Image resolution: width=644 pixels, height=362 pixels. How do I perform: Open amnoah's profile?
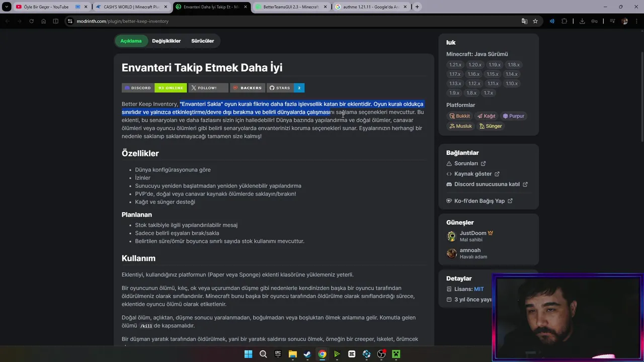(x=470, y=250)
